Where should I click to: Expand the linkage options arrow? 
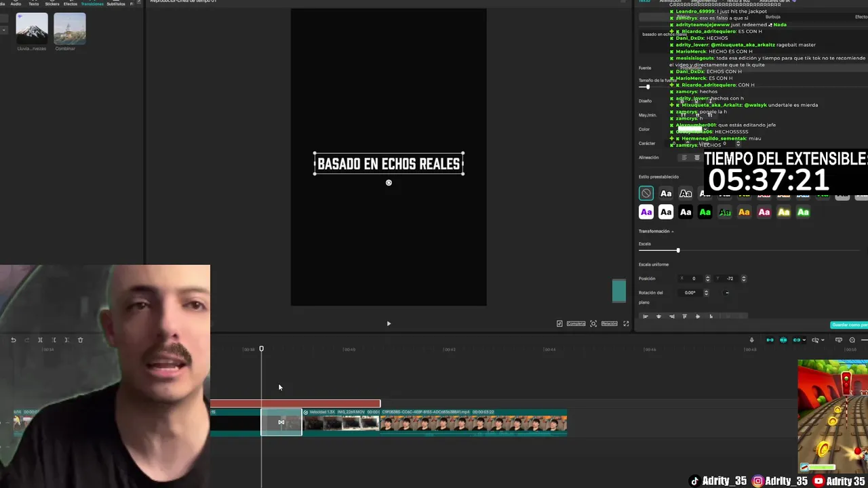coord(804,340)
